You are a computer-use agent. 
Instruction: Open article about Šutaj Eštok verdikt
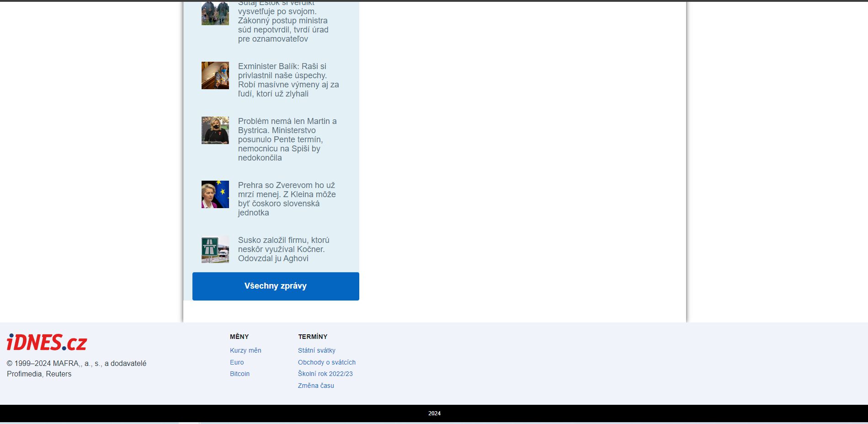[x=283, y=22]
